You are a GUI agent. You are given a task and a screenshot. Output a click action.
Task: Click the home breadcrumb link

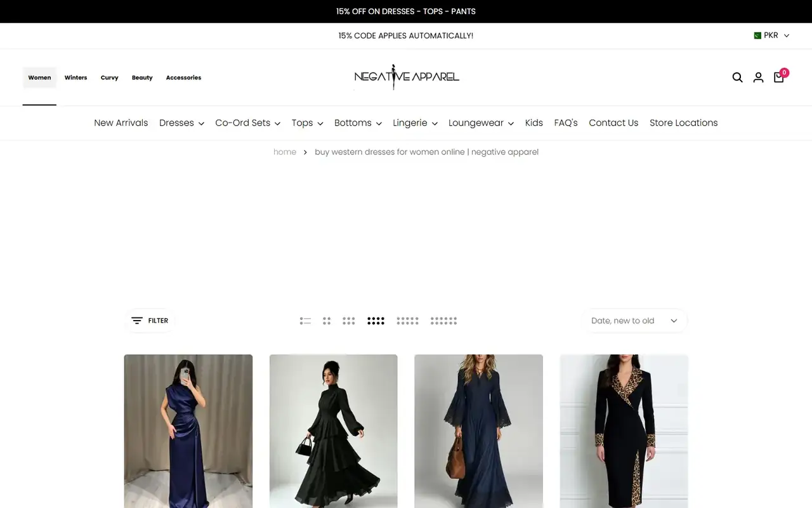click(x=285, y=152)
